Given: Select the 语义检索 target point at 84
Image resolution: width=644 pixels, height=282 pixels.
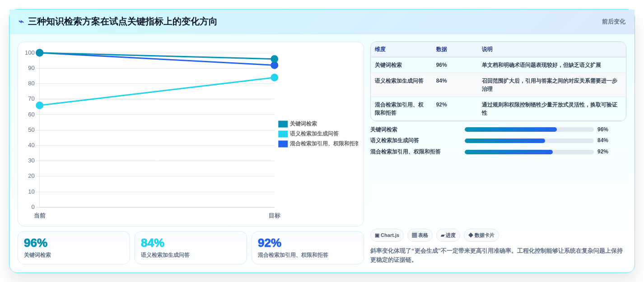Looking at the screenshot, I should (x=274, y=78).
